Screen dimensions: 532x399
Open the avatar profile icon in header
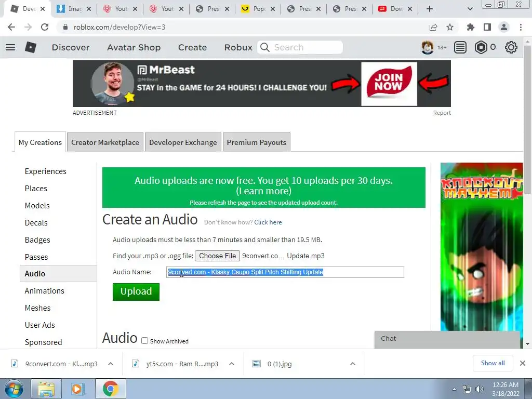(427, 47)
